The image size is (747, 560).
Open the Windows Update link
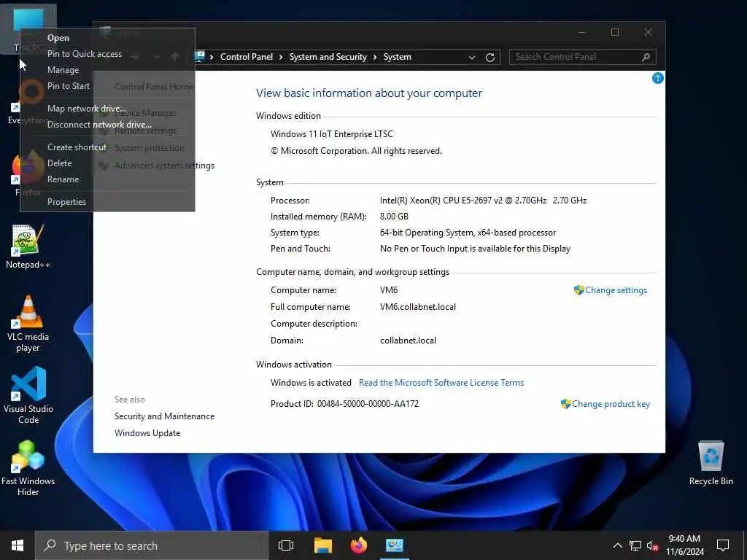[x=147, y=433]
